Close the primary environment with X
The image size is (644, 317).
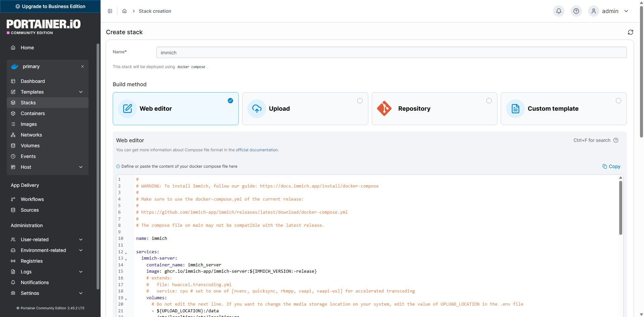(83, 66)
